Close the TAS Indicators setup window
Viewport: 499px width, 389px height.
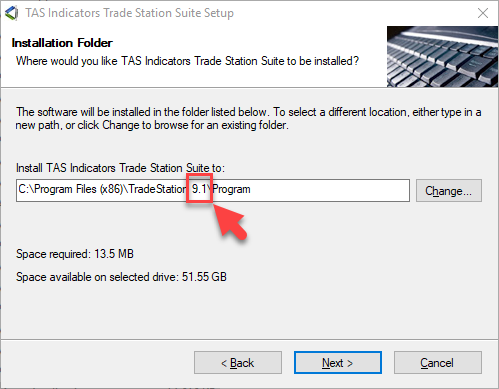(x=483, y=13)
